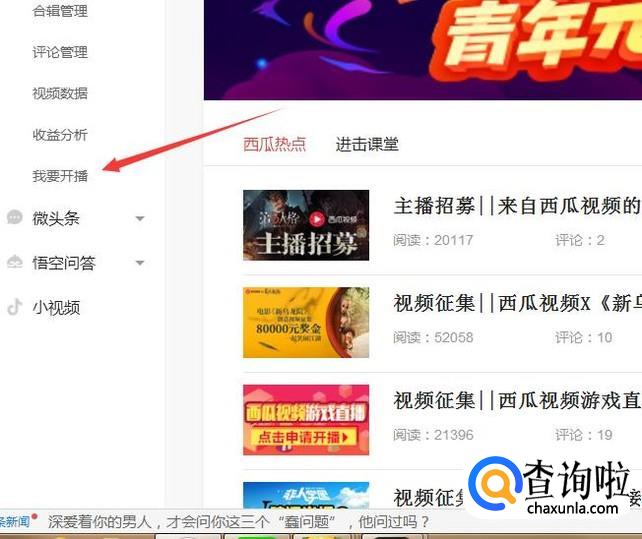
Task: Open the 主播招募 来自西瓜视频 article title
Action: coord(517,206)
